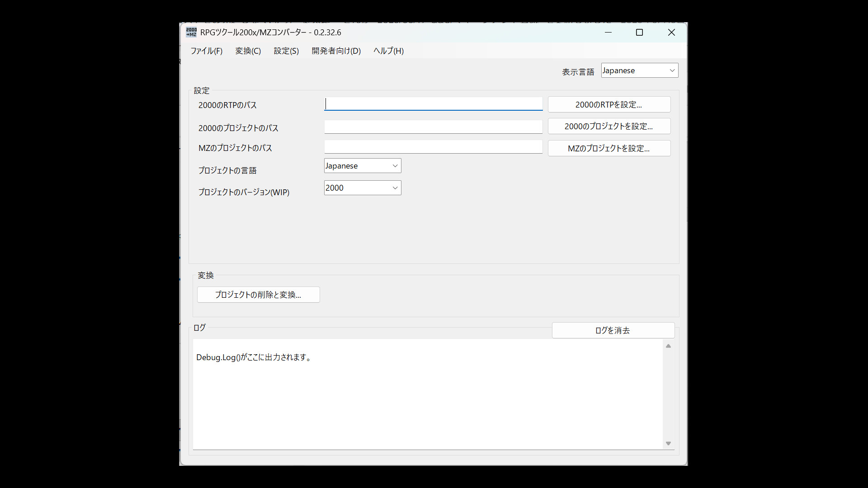The image size is (868, 488).
Task: Click プロジェクトの削除と変換... button
Action: point(258,295)
